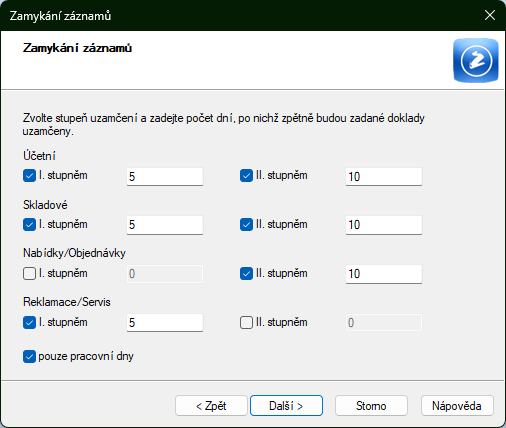Click the blue application logo icon
The height and width of the screenshot is (428, 506).
[476, 60]
